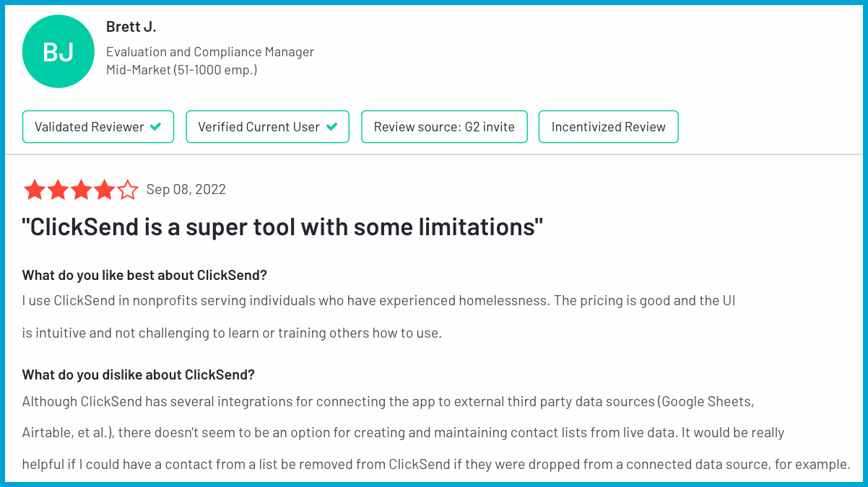
Task: Click the paragraph mentioning Google Sheets integrations
Action: point(436,433)
